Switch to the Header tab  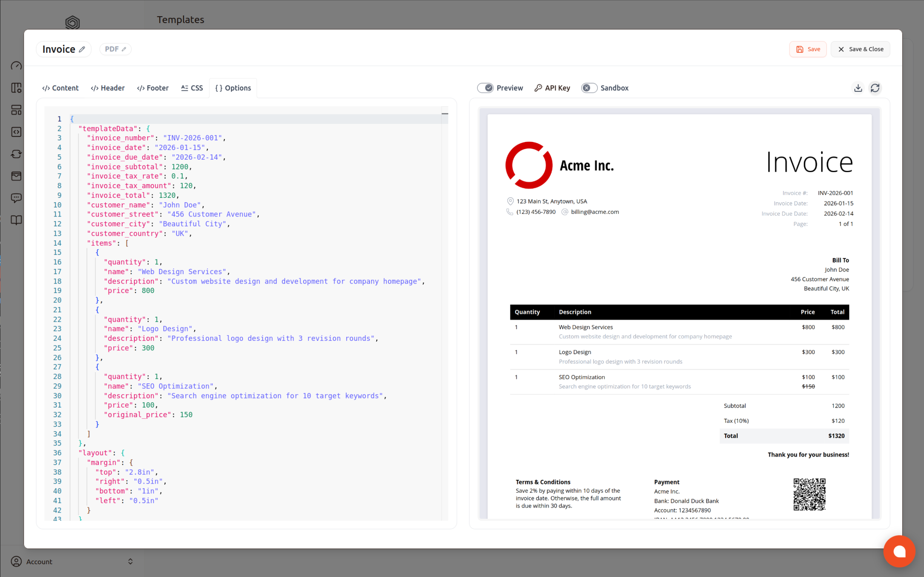point(108,88)
